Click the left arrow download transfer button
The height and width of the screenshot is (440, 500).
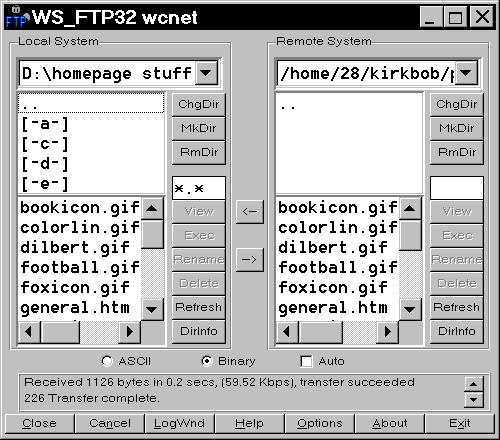click(250, 211)
